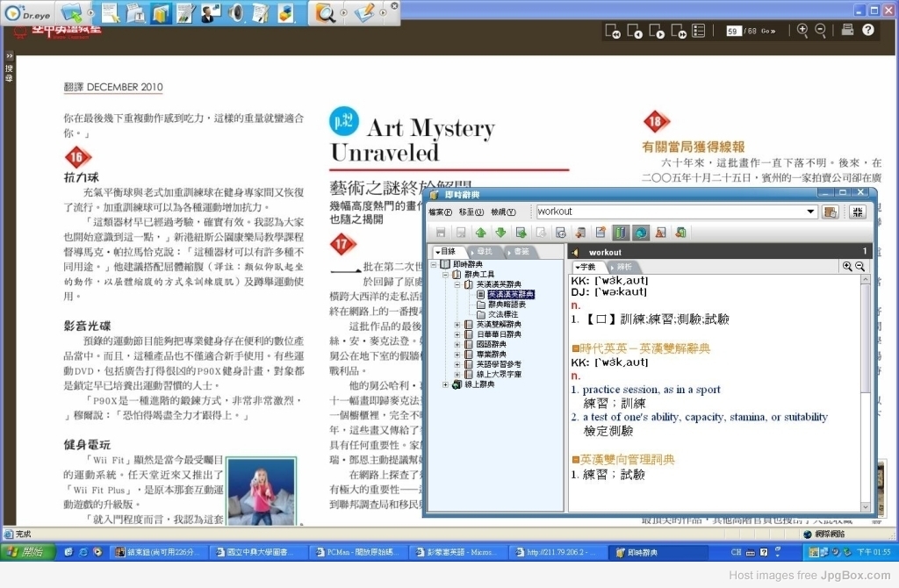
Task: Click the green up arrow in the dictionary toolbar
Action: 480,233
